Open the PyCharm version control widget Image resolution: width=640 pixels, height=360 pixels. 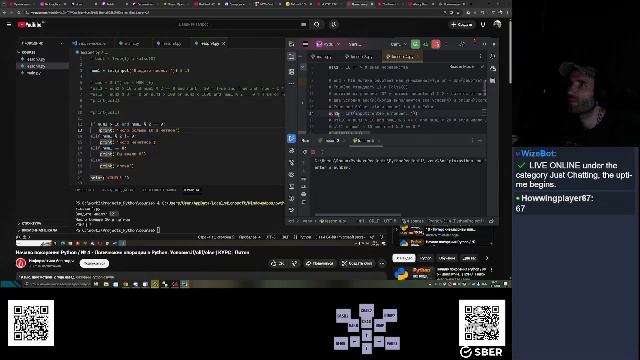coord(356,44)
